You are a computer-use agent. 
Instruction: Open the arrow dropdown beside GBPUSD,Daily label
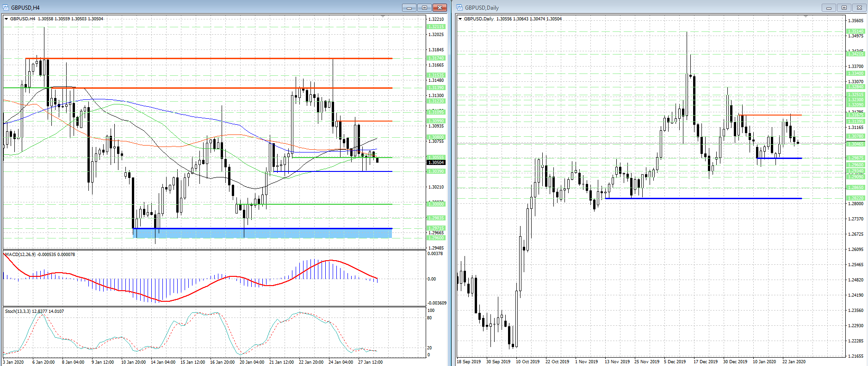(x=460, y=19)
